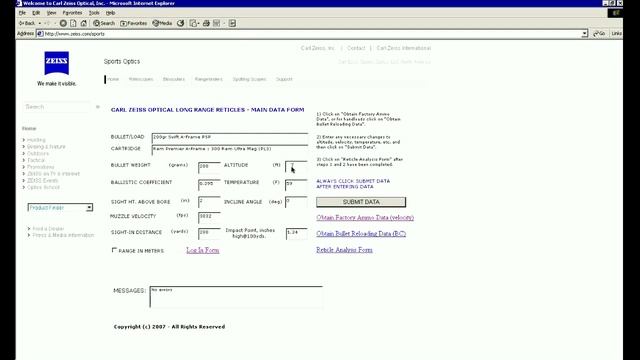Print the page with the Print icon
Screen dimensions: 640x360
tap(206, 23)
